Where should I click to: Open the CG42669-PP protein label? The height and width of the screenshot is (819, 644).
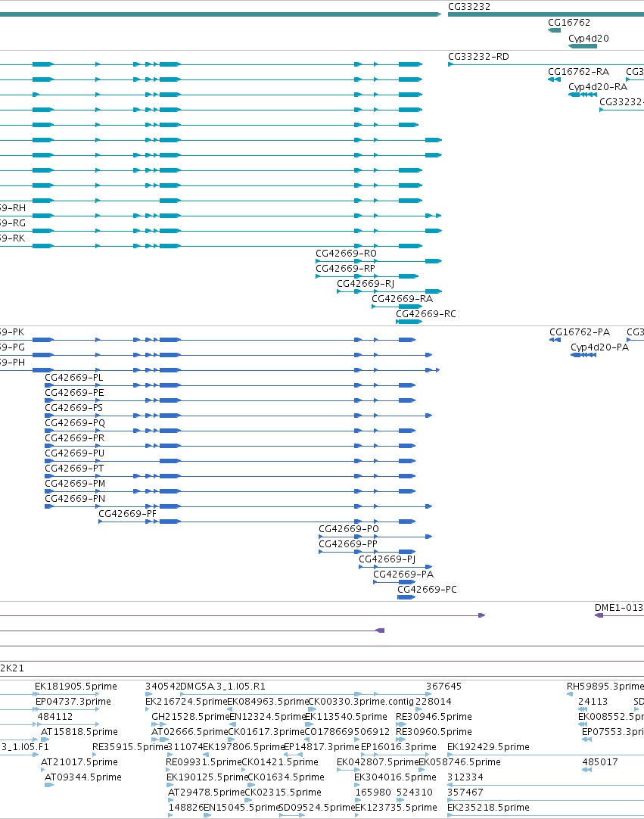tap(348, 544)
